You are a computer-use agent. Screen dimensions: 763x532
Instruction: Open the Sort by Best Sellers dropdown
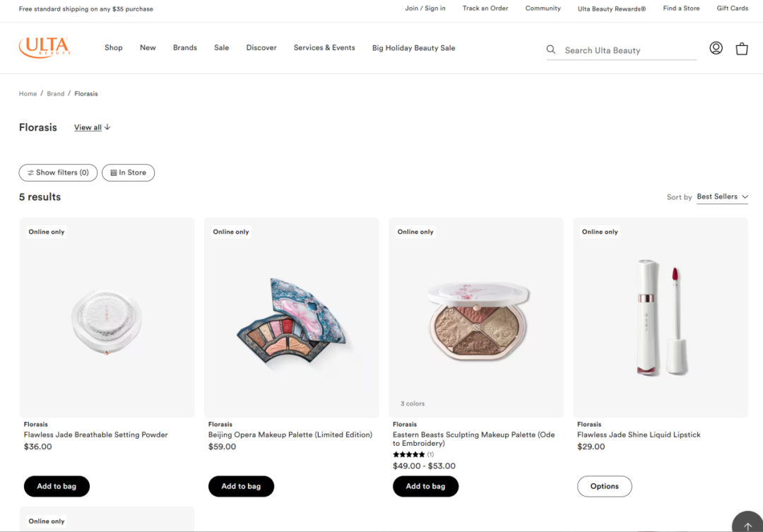[x=722, y=197]
